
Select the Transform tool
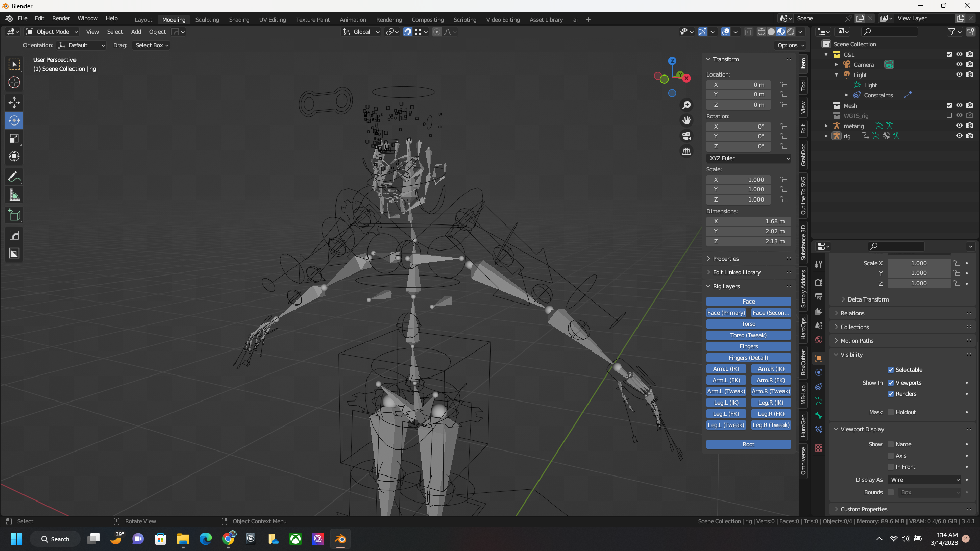point(14,157)
